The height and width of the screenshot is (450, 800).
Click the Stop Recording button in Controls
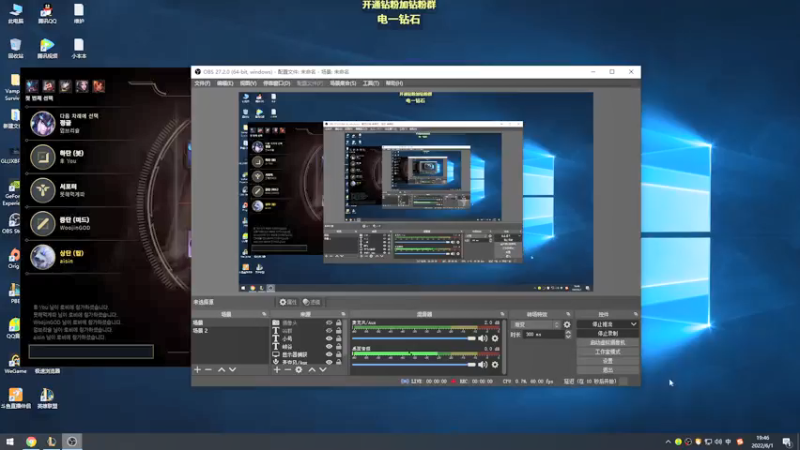pyautogui.click(x=607, y=333)
